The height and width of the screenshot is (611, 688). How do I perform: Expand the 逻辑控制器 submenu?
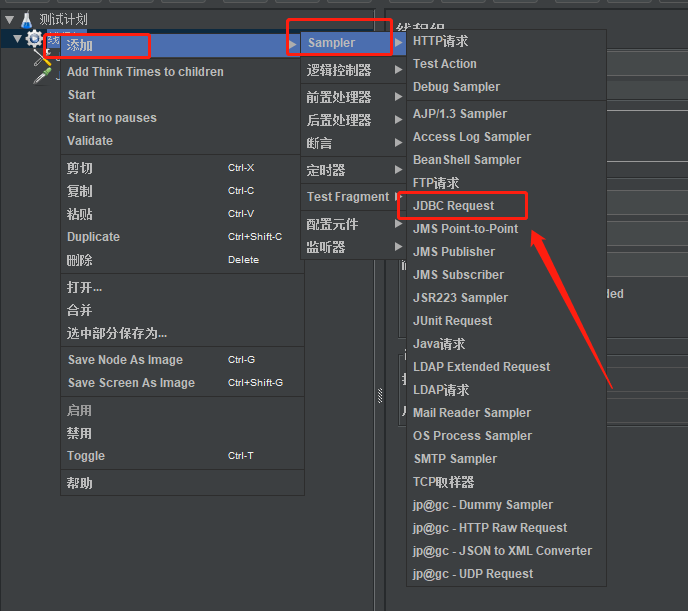[353, 70]
